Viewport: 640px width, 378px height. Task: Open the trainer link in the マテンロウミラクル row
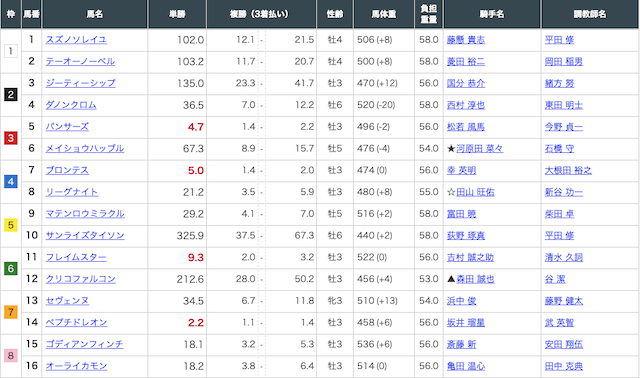click(559, 213)
